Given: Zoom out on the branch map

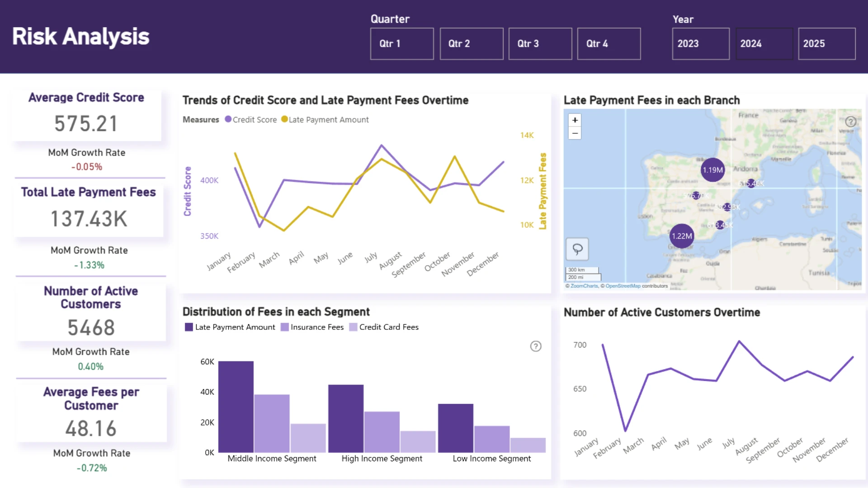Looking at the screenshot, I should (x=575, y=133).
